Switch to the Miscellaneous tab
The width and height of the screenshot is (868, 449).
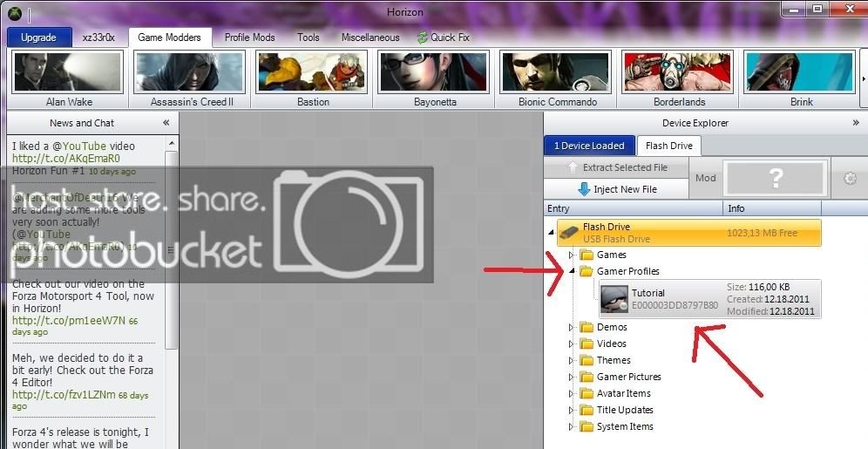[370, 37]
